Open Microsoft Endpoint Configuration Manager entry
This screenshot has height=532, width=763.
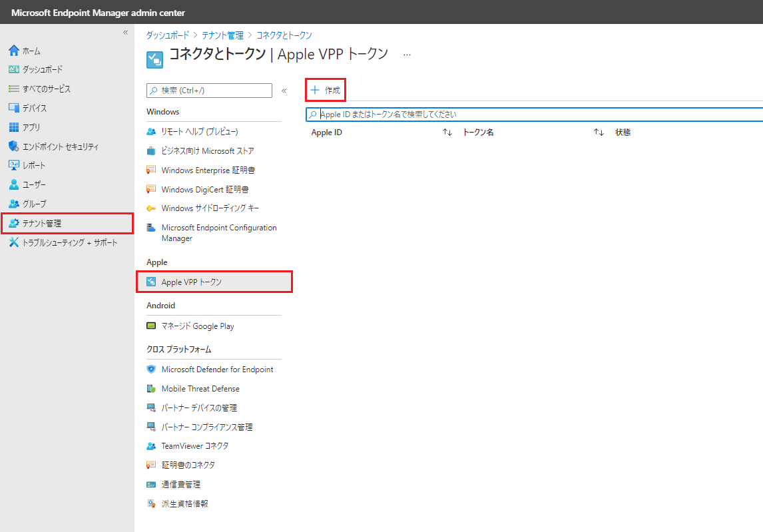[x=219, y=232]
